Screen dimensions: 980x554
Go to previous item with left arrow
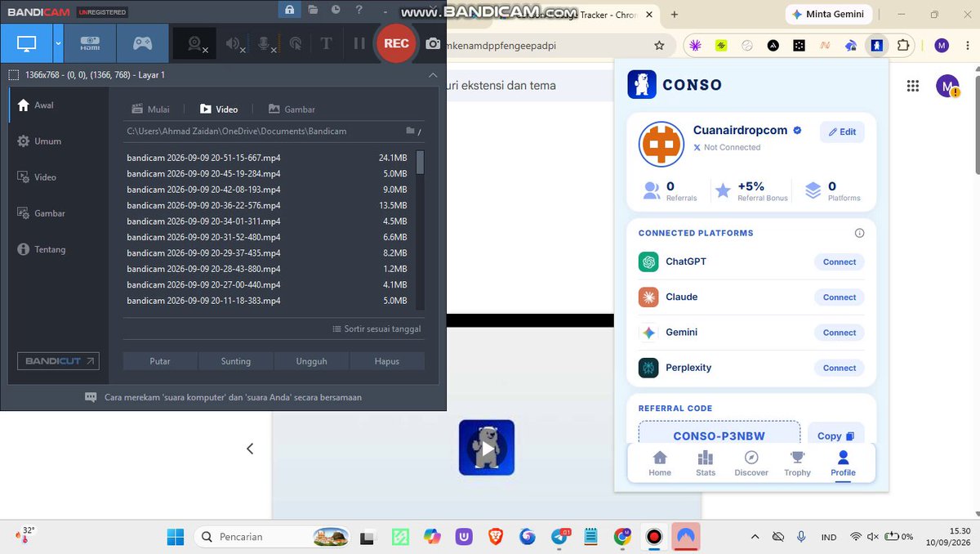click(x=250, y=449)
